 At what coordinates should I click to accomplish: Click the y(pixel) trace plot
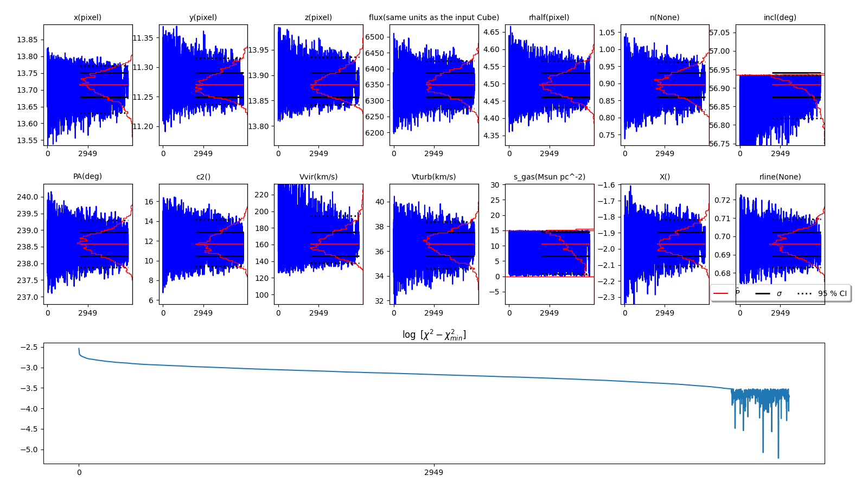[203, 85]
